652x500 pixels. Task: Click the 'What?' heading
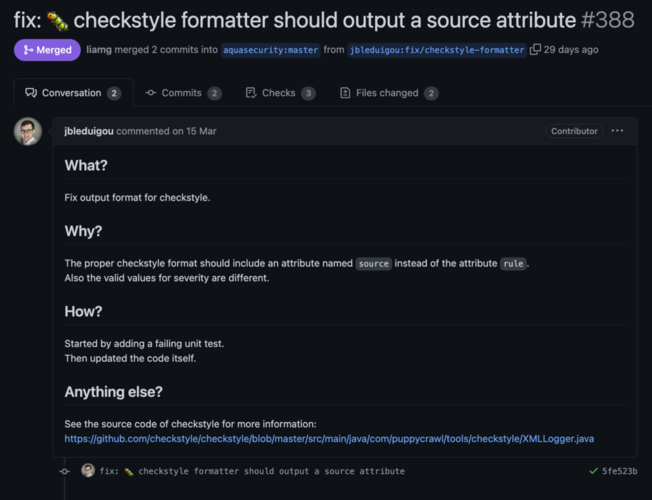tap(86, 166)
